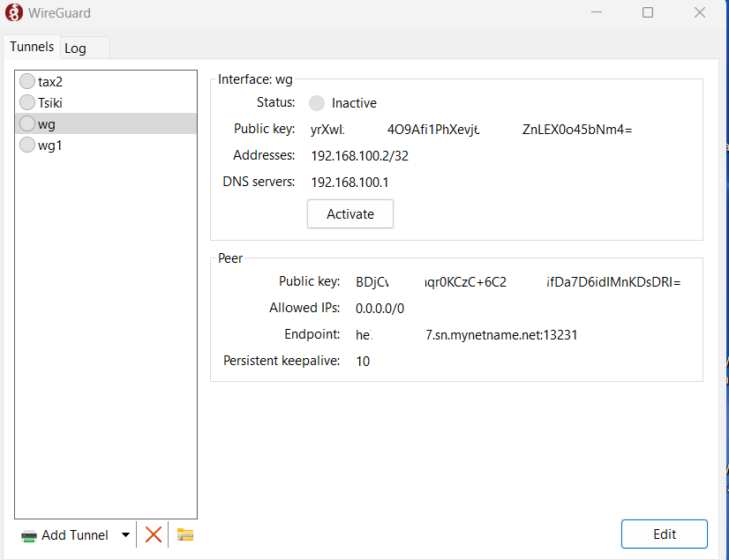Click the red X to delete selected tunnel
Screen dimensions: 729x560
(152, 534)
